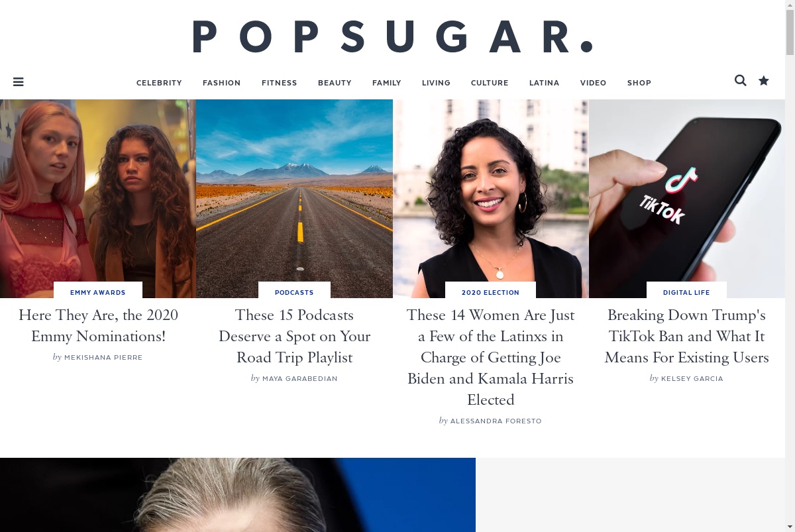Click the Emmy Awards category tag
The image size is (795, 532).
click(x=98, y=292)
